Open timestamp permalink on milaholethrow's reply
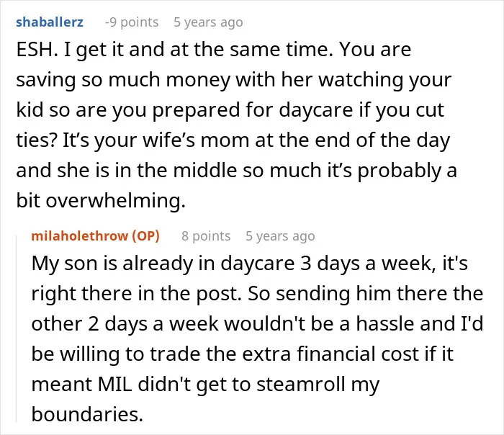This screenshot has height=435, width=504. pyautogui.click(x=280, y=236)
